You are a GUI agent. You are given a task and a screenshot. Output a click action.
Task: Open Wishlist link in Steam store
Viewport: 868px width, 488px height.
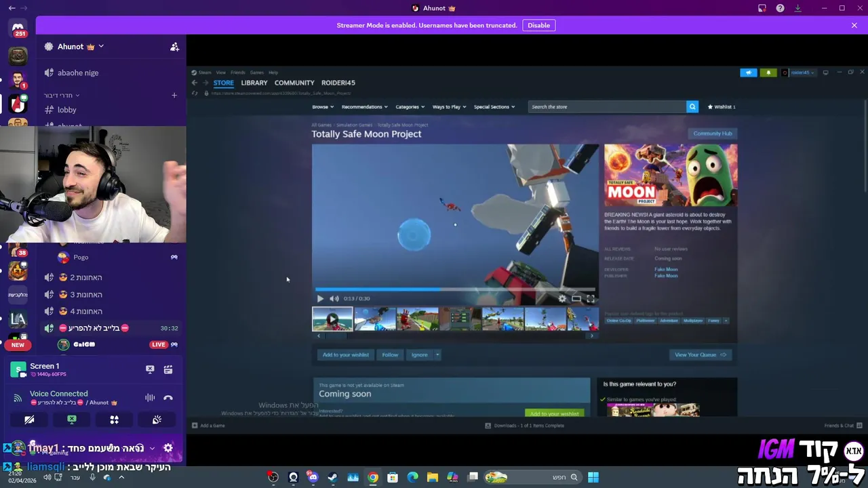tap(722, 106)
